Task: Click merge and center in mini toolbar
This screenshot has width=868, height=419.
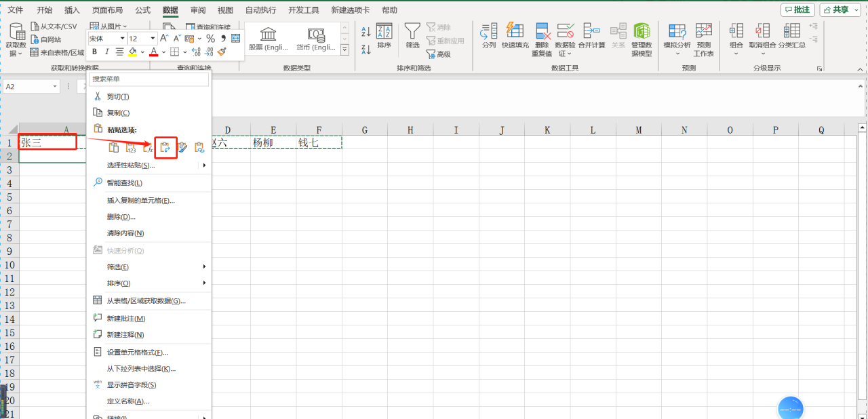Action: tap(235, 39)
